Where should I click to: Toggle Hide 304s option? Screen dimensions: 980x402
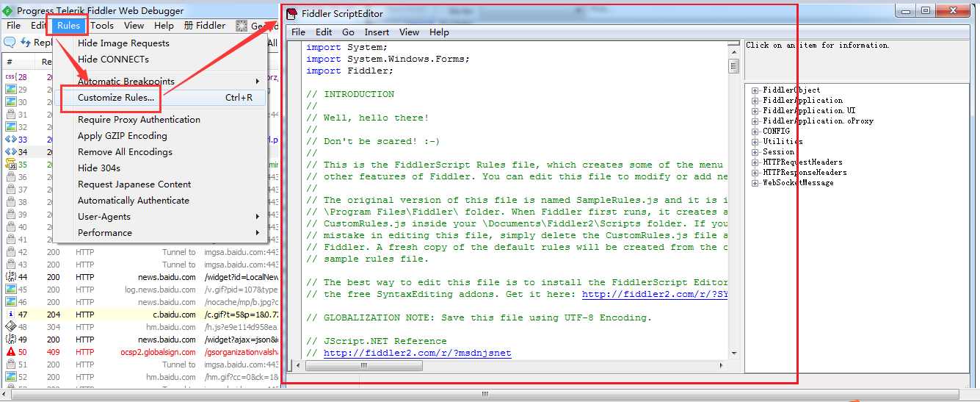pyautogui.click(x=99, y=168)
